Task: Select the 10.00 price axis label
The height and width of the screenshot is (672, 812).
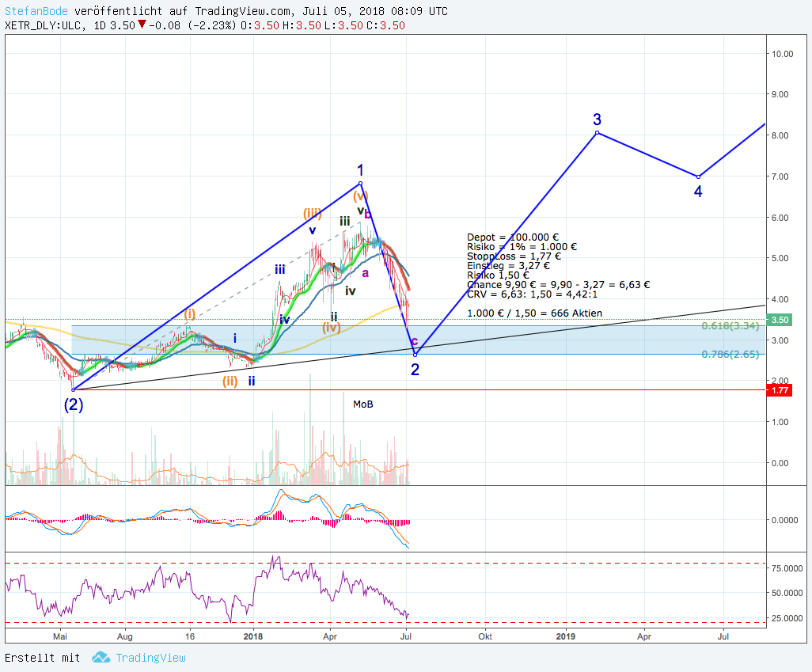Action: 783,54
